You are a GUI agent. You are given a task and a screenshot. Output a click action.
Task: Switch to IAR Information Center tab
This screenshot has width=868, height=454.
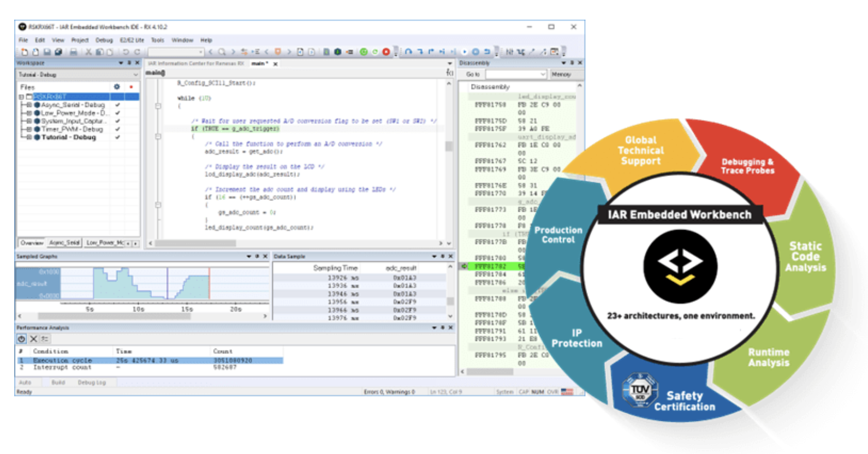pyautogui.click(x=195, y=64)
